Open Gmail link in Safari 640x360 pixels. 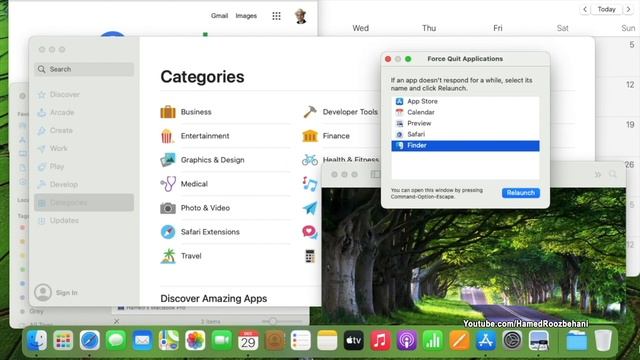(x=220, y=16)
